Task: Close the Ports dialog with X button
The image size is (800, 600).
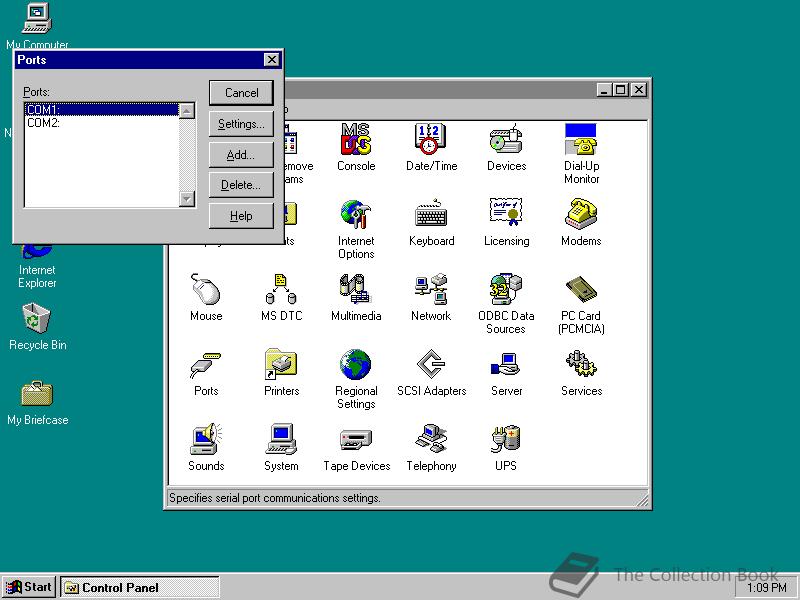Action: tap(272, 60)
